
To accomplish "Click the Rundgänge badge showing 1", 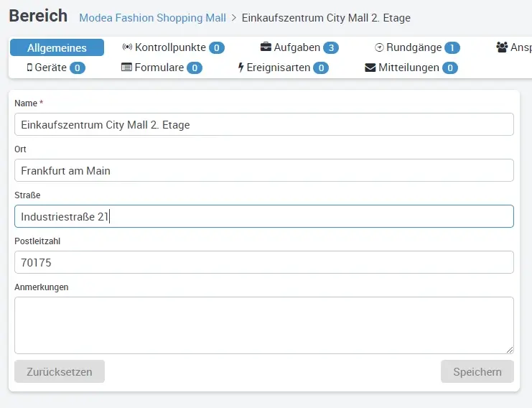I will tap(452, 48).
